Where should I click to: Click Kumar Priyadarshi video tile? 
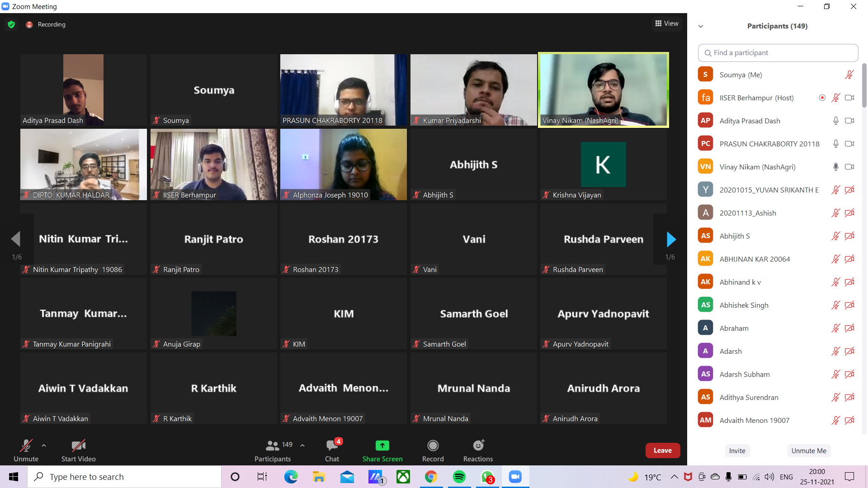[x=473, y=90]
